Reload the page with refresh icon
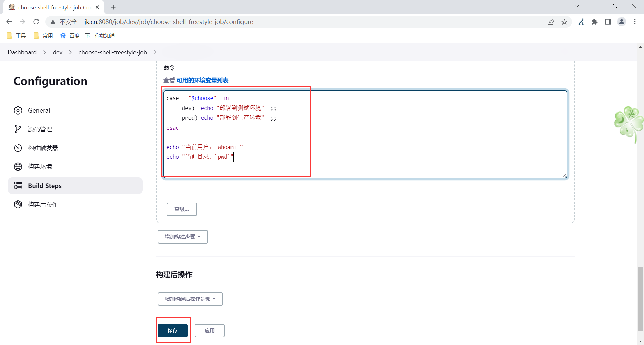The height and width of the screenshot is (345, 644). point(36,22)
